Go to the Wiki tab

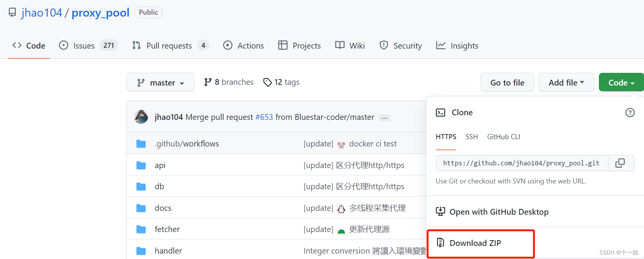coord(350,45)
